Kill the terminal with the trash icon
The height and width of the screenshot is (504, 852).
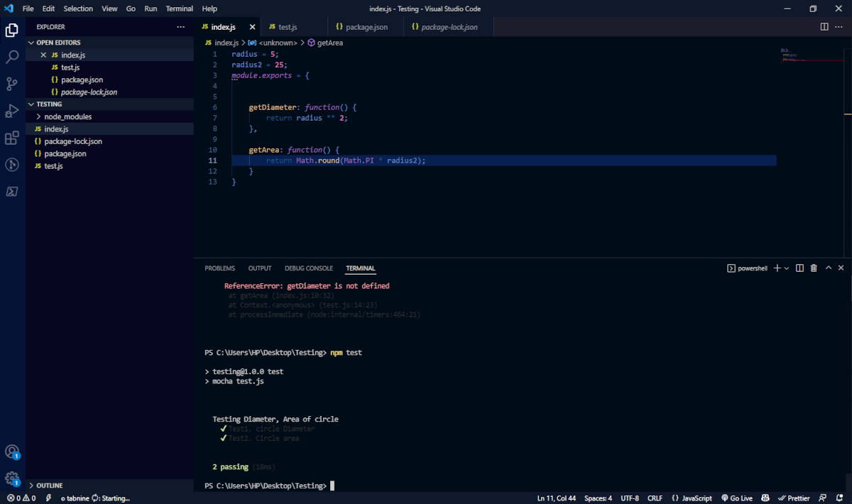[814, 268]
